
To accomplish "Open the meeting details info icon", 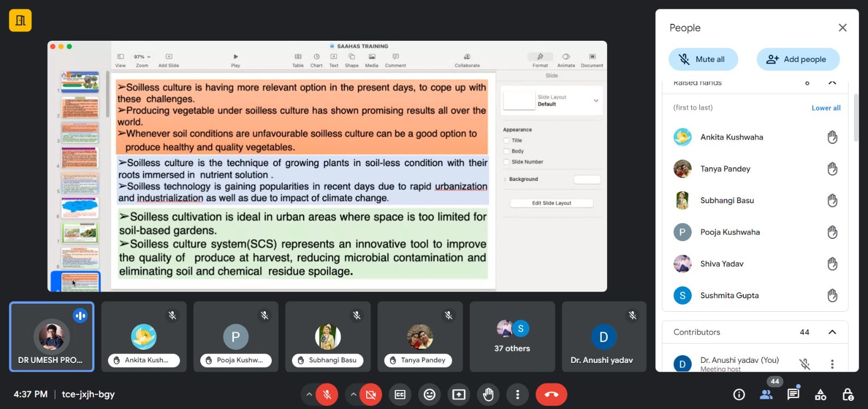I will point(739,394).
